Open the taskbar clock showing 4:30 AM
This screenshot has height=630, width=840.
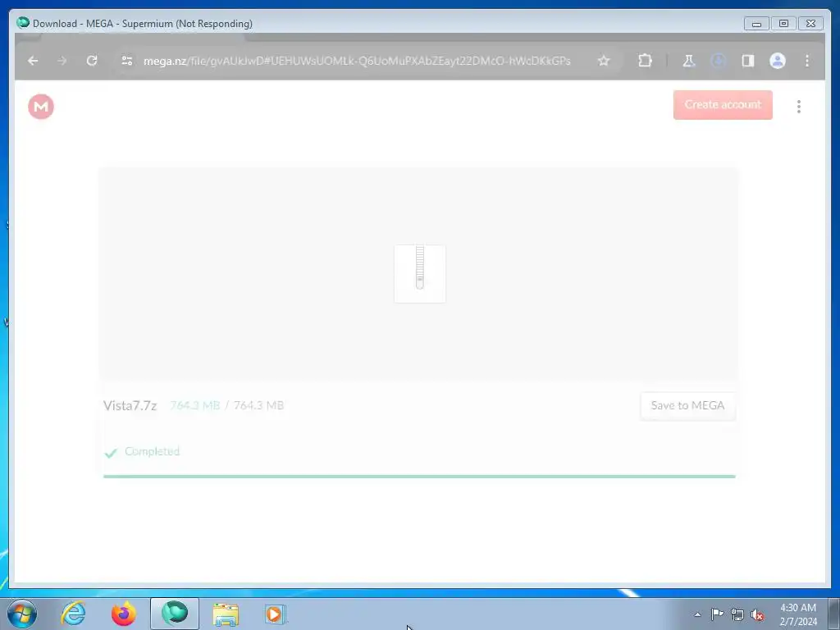point(798,614)
